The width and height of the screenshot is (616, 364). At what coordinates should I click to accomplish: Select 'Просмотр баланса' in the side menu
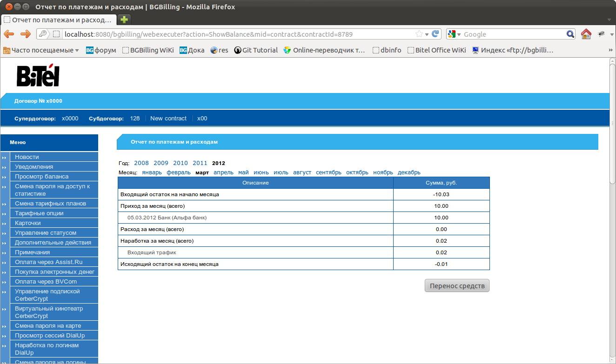pyautogui.click(x=41, y=177)
